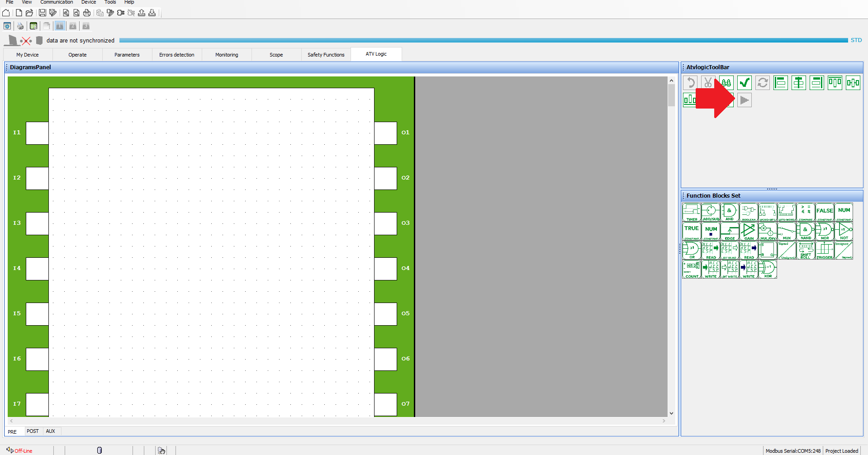Toggle the numbered view 1 button
The height and width of the screenshot is (455, 868).
tap(60, 26)
